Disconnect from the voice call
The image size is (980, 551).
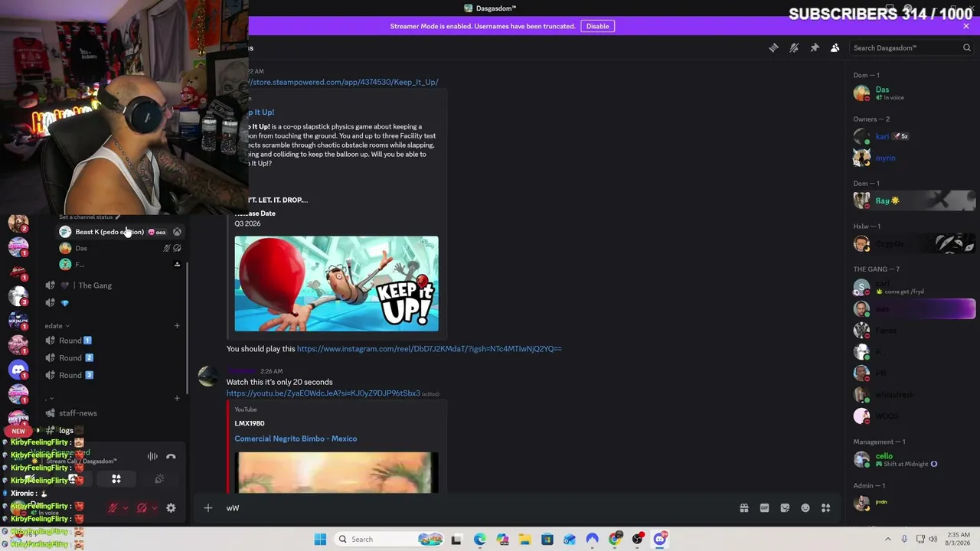(x=171, y=457)
